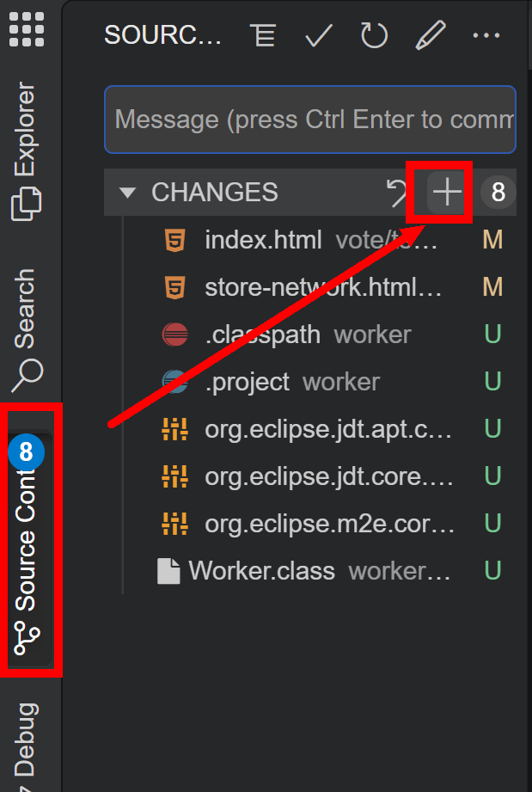532x792 pixels.
Task: Click the commit message input field
Action: (x=309, y=119)
